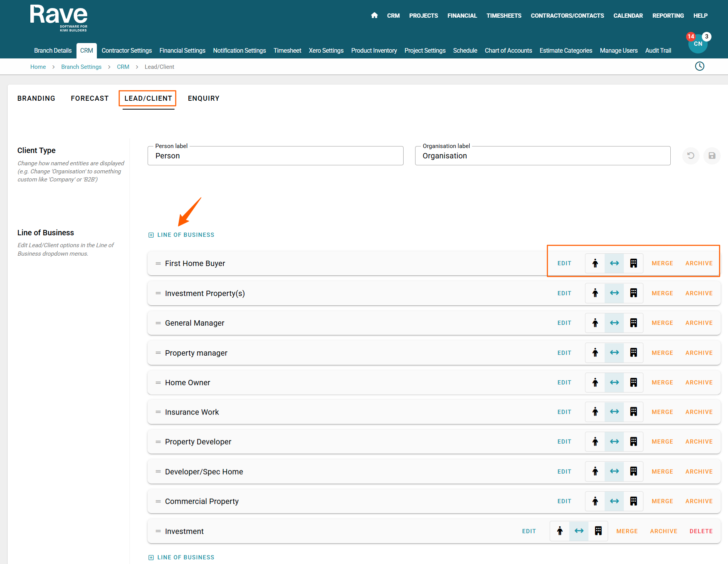
Task: Set Insurance Work to person only
Action: 595,412
